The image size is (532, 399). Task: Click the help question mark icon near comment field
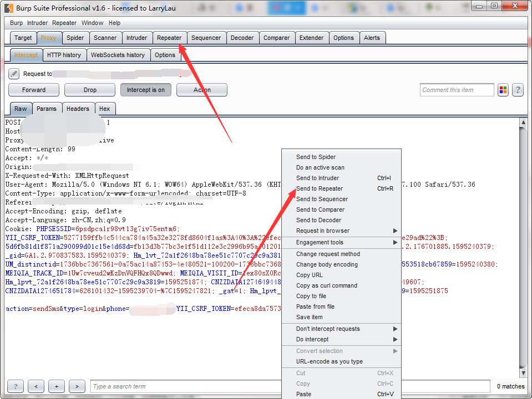tap(518, 90)
